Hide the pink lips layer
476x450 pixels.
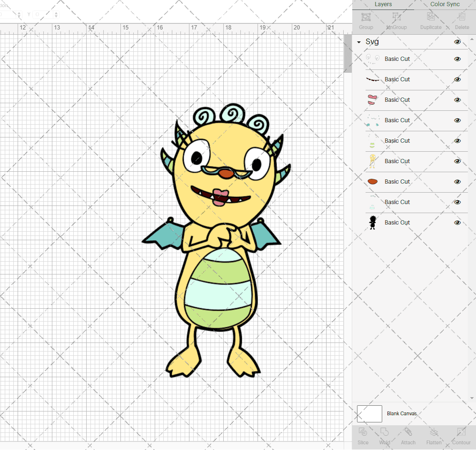click(x=457, y=100)
